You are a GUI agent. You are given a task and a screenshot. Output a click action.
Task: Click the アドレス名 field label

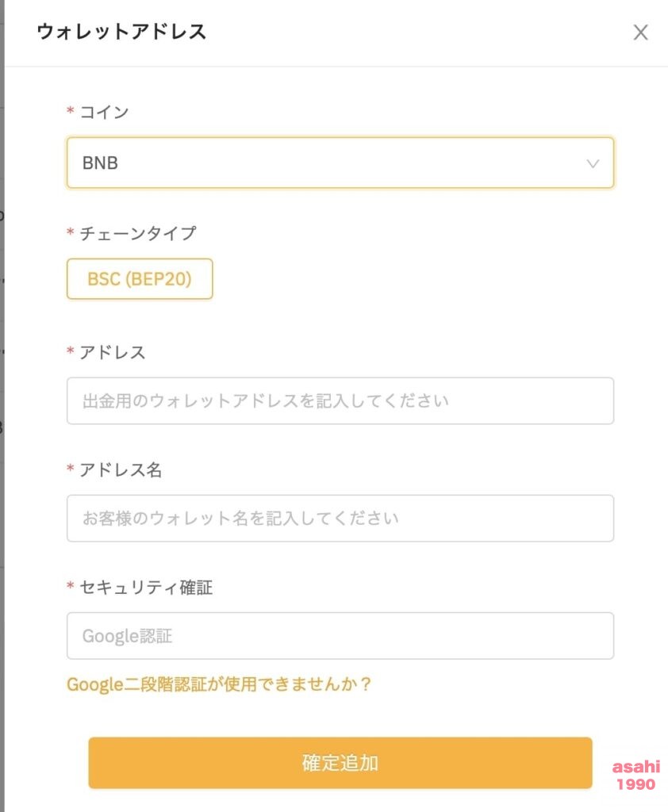(x=121, y=469)
